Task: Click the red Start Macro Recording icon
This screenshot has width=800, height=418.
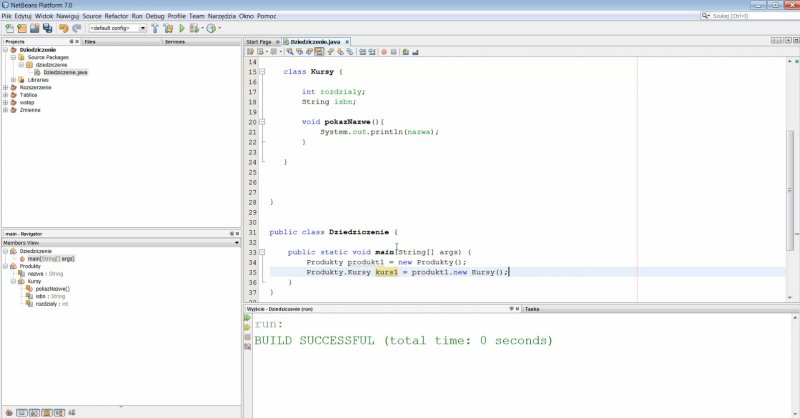Action: [x=383, y=51]
